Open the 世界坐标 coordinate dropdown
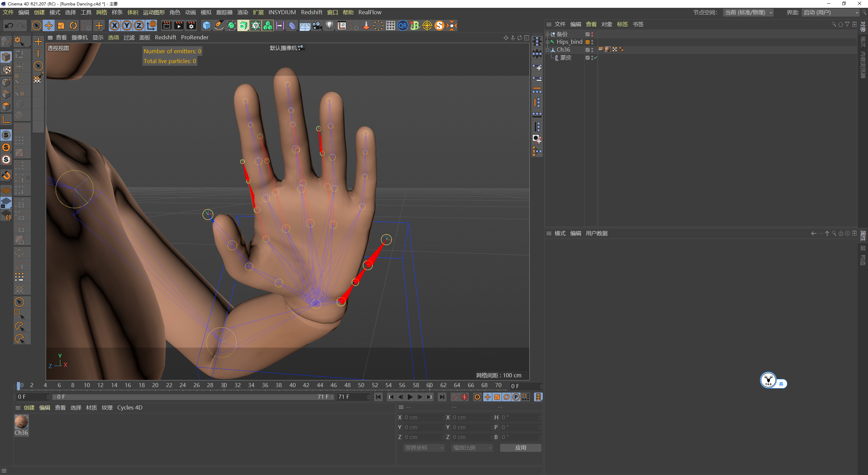The height and width of the screenshot is (475, 868). coord(423,448)
